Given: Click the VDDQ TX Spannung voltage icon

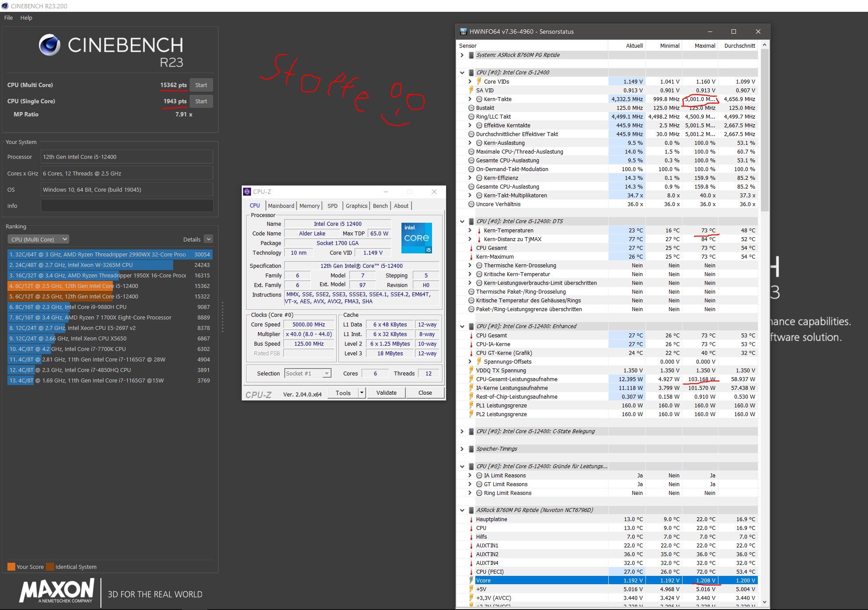Looking at the screenshot, I should coord(471,370).
